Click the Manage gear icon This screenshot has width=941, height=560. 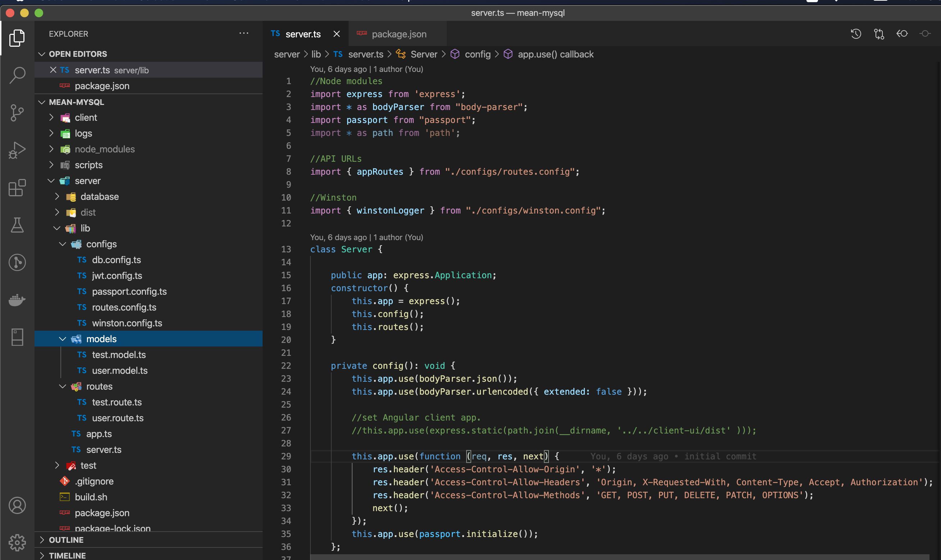coord(17,542)
